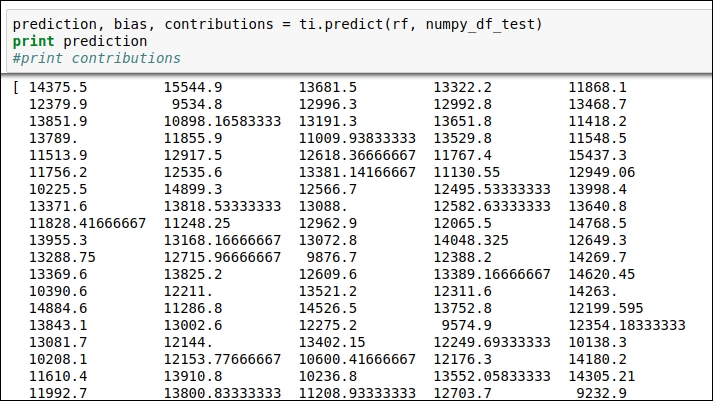This screenshot has height=401, width=713.
Task: Click the output value 12354.18333333
Action: click(627, 325)
